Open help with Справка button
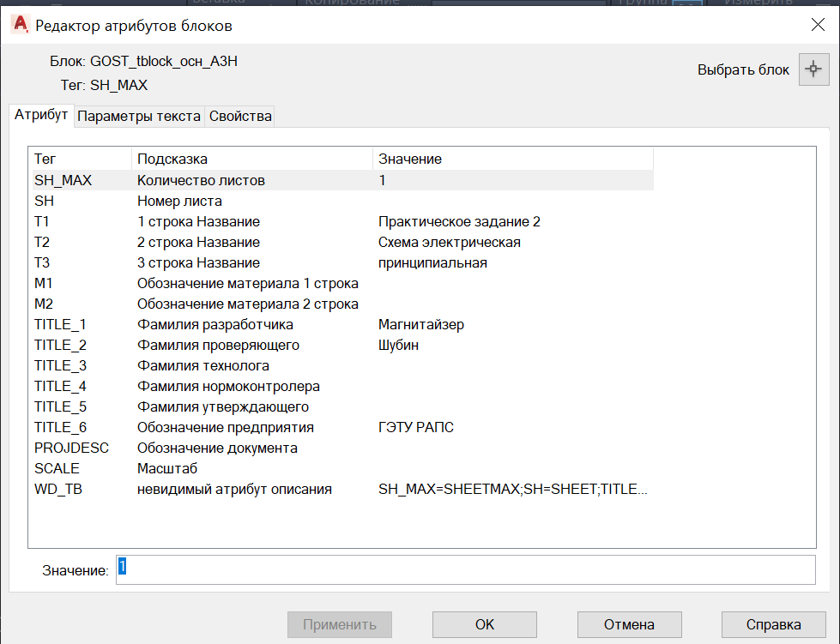Viewport: 840px width, 644px height. click(774, 625)
